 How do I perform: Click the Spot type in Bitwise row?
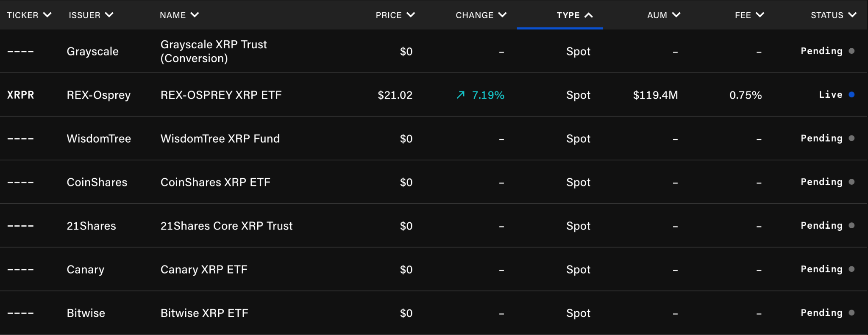pyautogui.click(x=578, y=313)
